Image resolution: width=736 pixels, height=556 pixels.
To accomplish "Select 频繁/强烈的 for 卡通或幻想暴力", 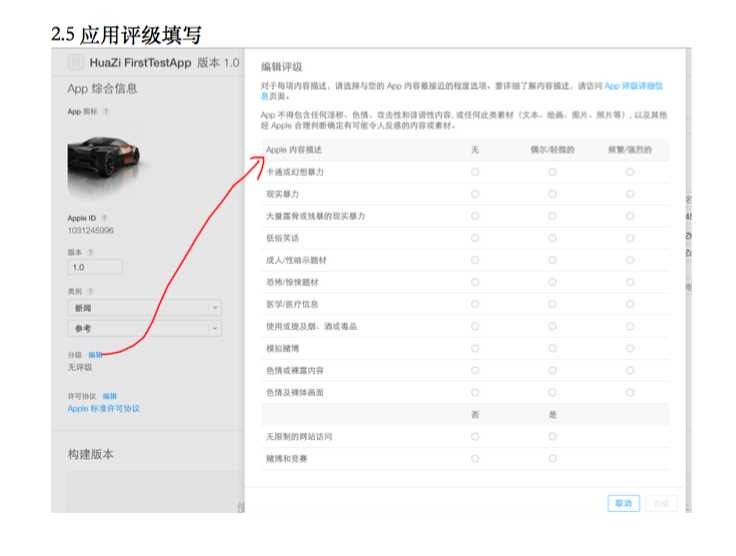I will point(630,172).
